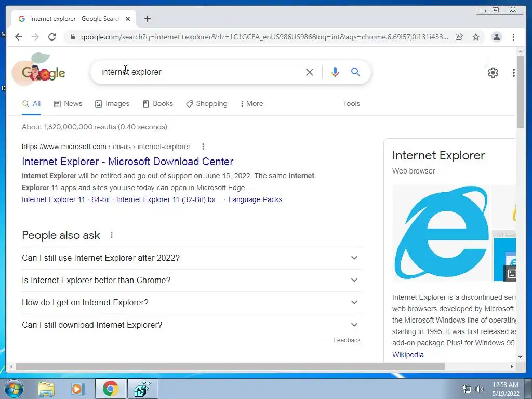Click Feedback under People also ask
This screenshot has height=399, width=532.
(347, 340)
